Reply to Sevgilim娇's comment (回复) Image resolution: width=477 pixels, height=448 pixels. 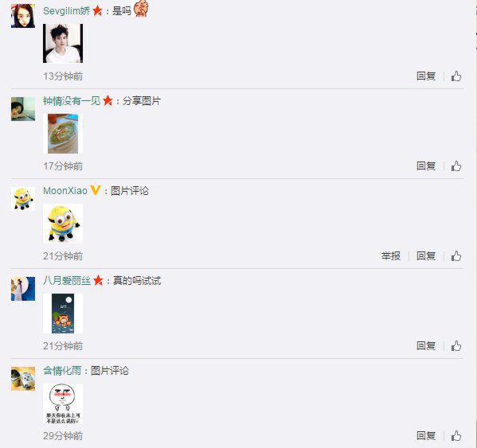(x=426, y=76)
